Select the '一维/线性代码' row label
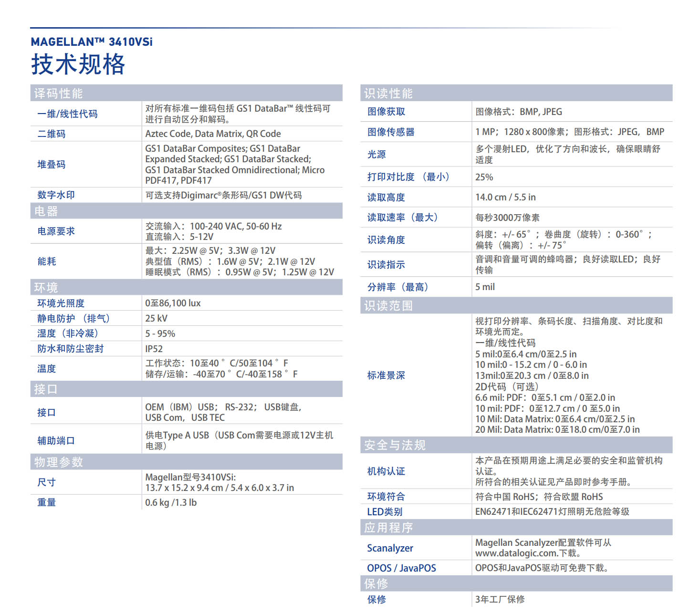This screenshot has height=615, width=700. click(x=67, y=114)
